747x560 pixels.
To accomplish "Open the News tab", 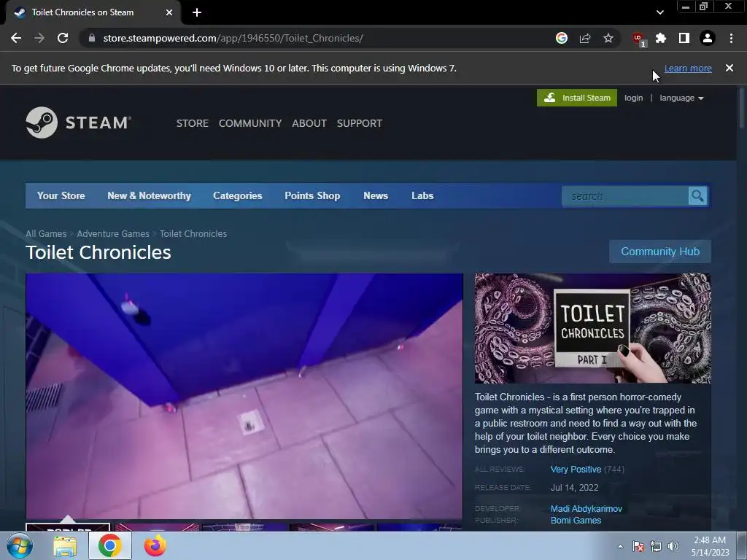I will (x=376, y=195).
